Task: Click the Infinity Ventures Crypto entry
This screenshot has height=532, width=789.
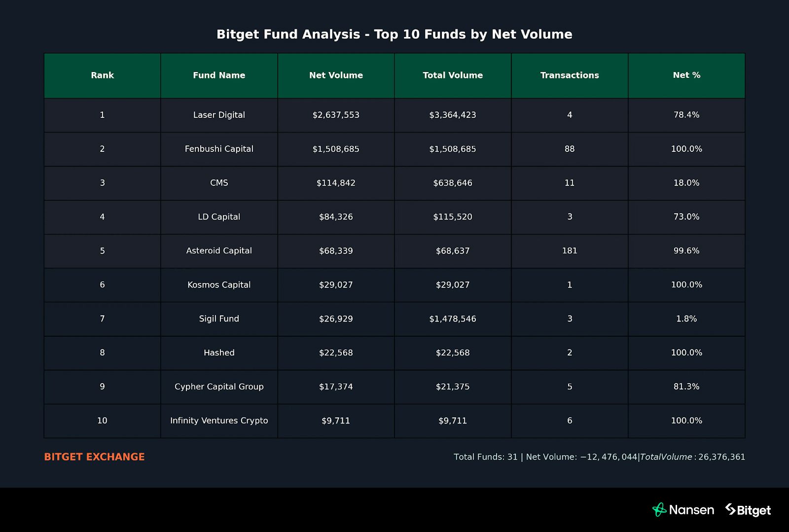Action: (x=219, y=421)
